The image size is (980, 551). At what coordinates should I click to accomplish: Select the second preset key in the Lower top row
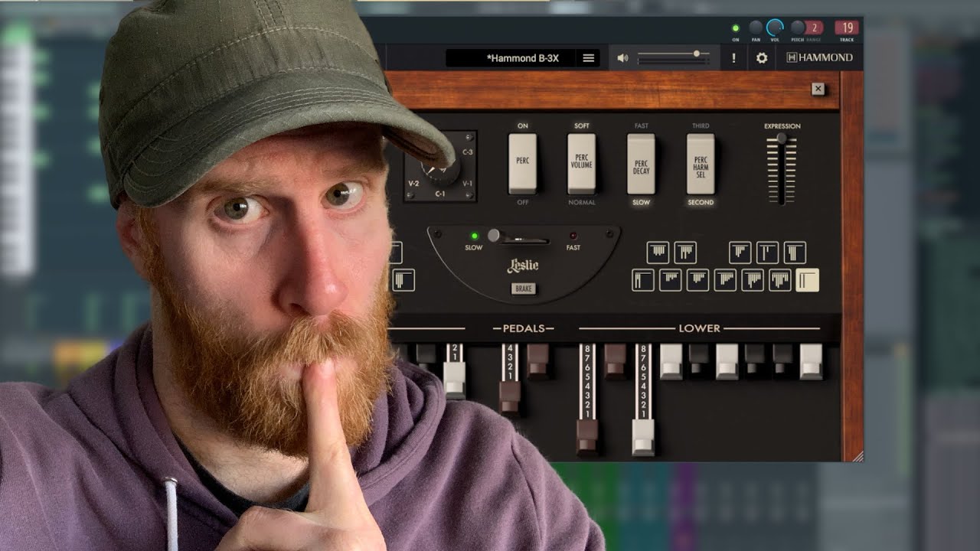[685, 253]
